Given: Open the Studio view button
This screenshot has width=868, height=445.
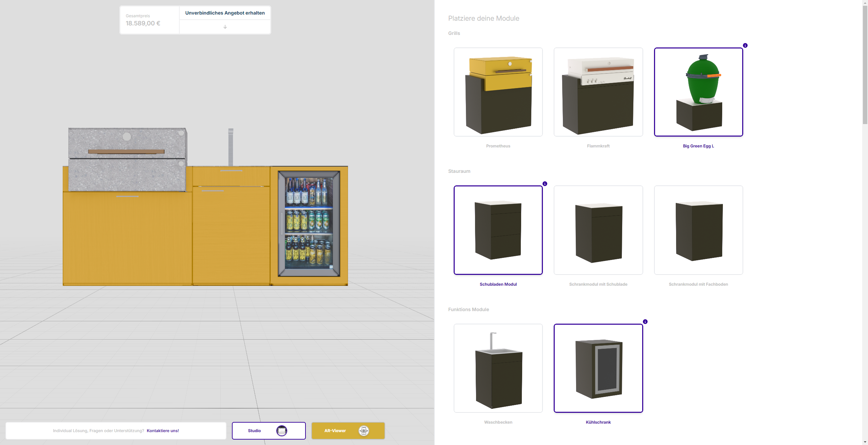Looking at the screenshot, I should click(x=269, y=430).
